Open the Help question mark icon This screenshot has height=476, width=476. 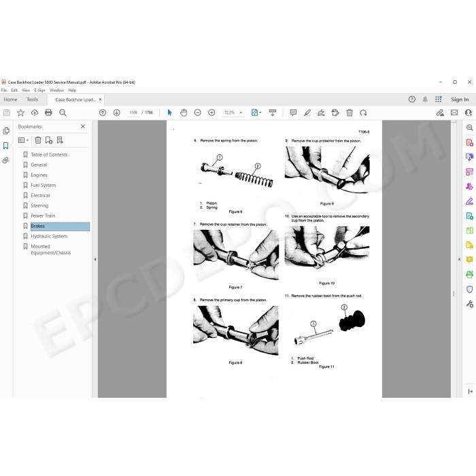click(412, 99)
